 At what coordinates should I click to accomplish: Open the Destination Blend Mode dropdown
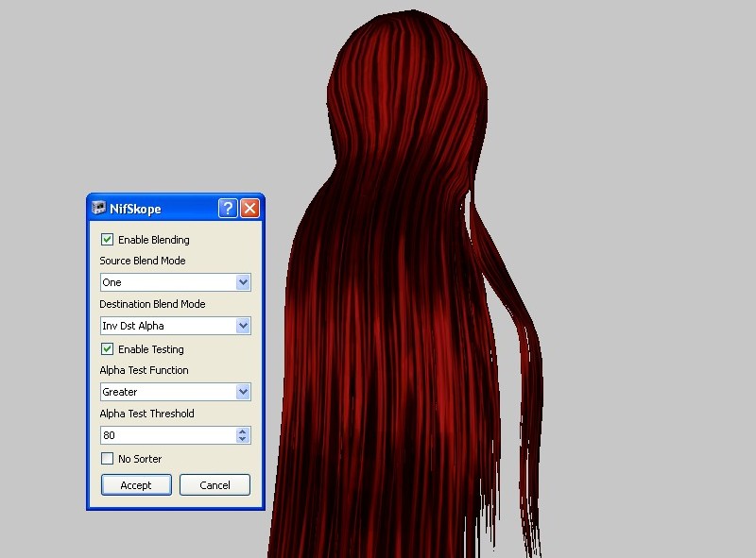tap(176, 326)
